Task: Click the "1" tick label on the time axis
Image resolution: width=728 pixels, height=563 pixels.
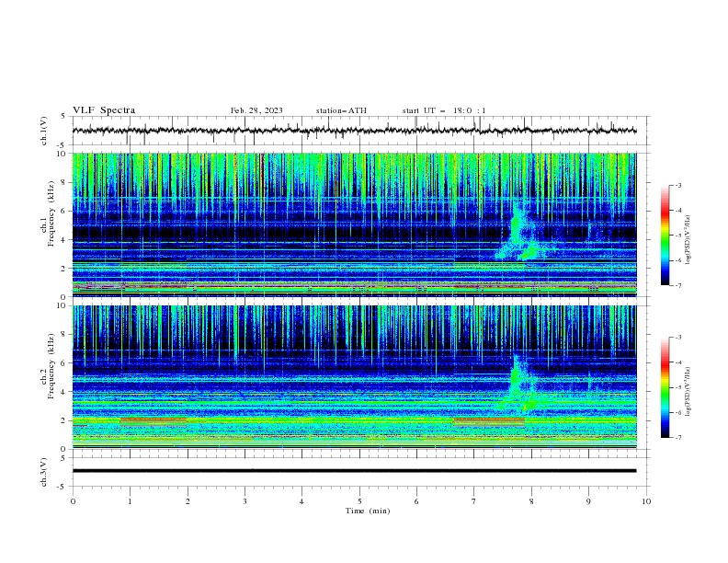Action: click(x=130, y=501)
